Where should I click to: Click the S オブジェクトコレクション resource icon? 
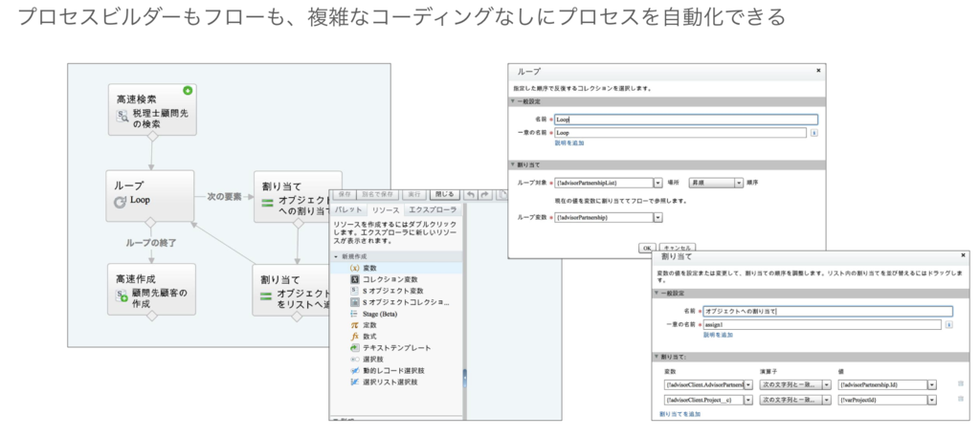click(354, 302)
